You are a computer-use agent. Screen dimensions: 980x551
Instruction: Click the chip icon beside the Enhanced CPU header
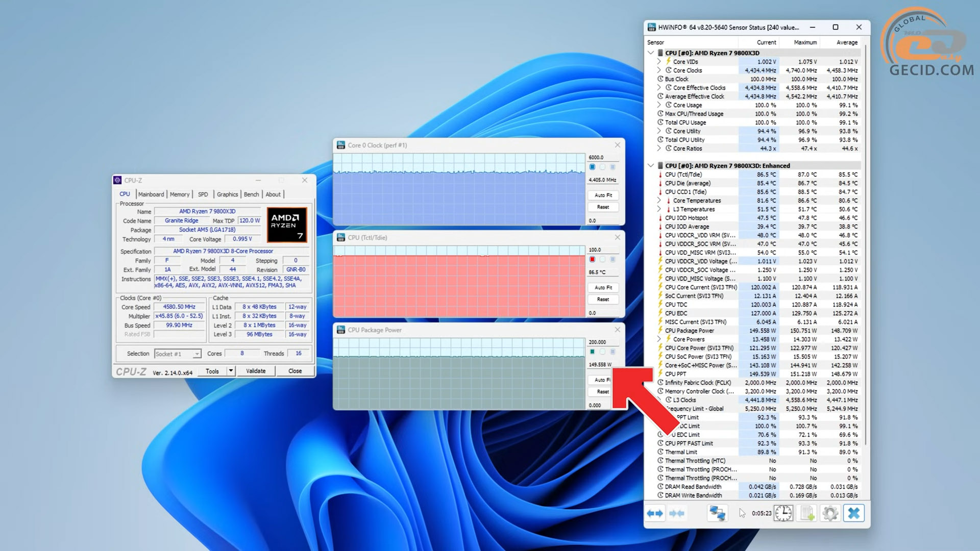(x=660, y=166)
